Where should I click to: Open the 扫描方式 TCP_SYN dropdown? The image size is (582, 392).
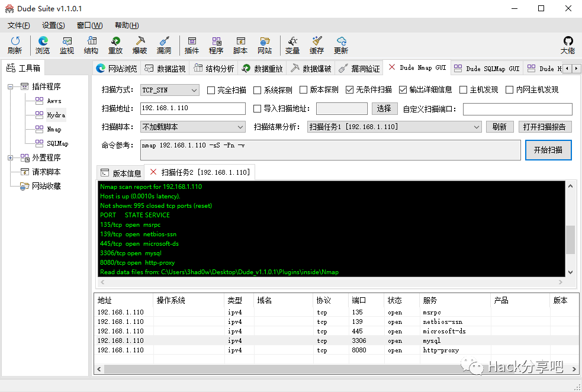169,90
